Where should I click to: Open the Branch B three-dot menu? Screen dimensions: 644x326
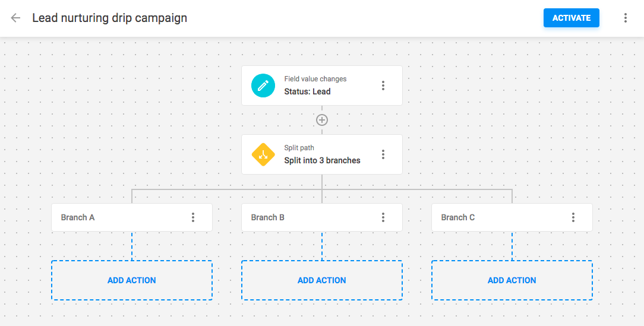(x=383, y=217)
